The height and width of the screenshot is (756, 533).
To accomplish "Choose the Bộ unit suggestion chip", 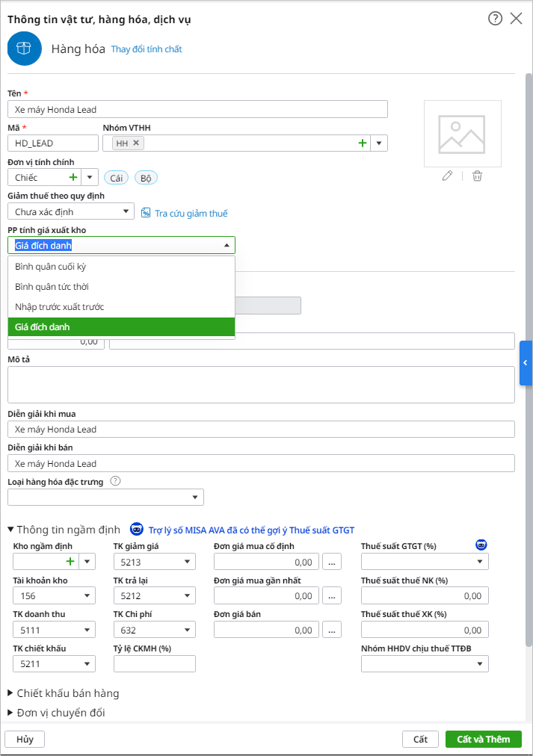I will tap(146, 178).
